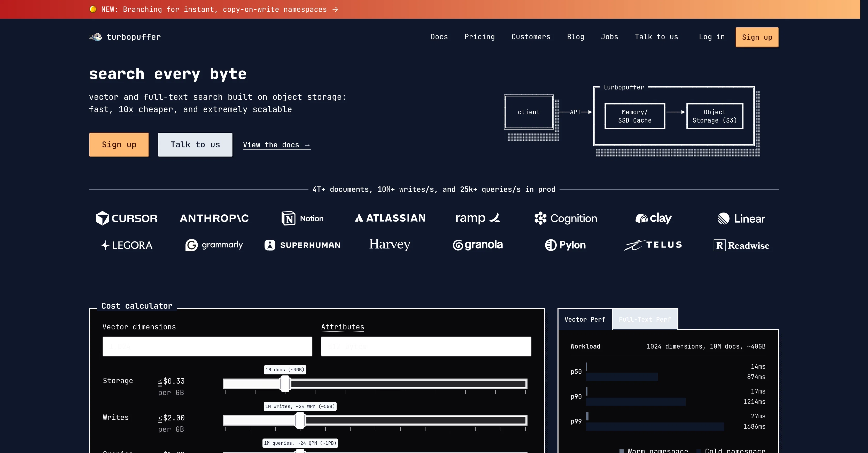This screenshot has width=868, height=453.
Task: Click the turbopuffer brand name text
Action: point(134,37)
